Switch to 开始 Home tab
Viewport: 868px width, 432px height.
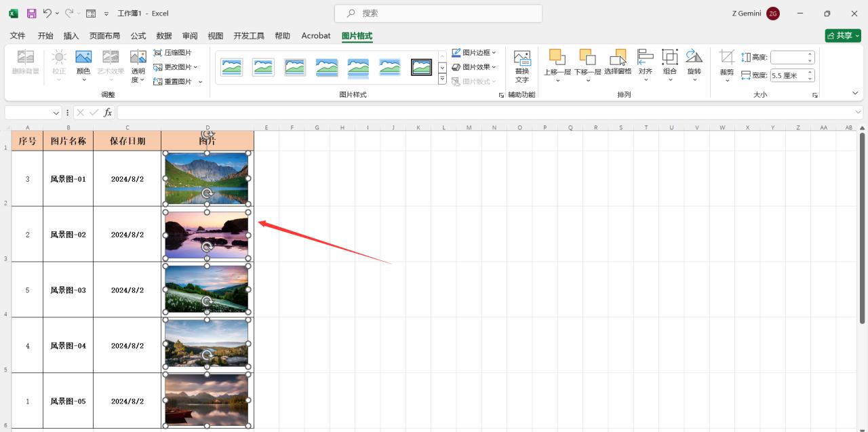point(45,36)
